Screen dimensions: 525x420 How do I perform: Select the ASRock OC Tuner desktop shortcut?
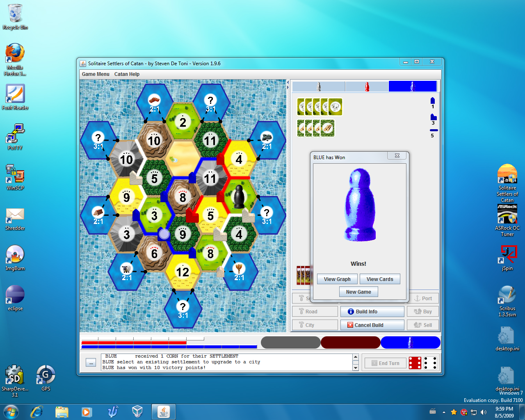(x=507, y=220)
